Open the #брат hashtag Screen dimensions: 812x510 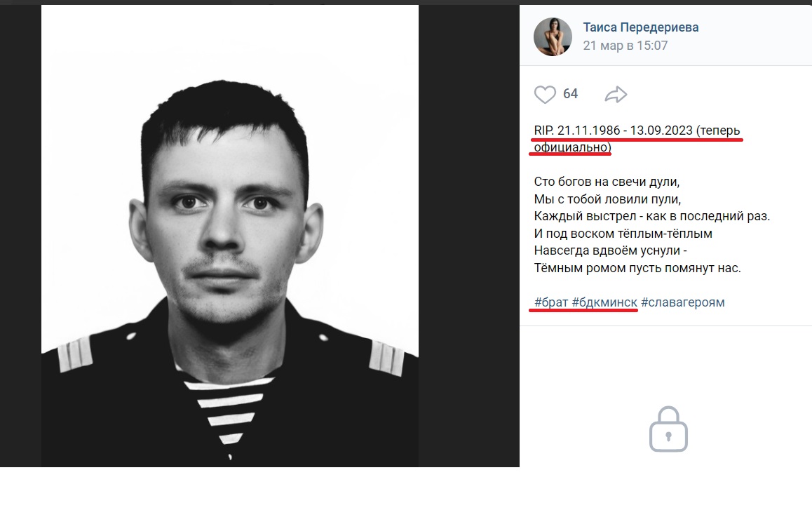pos(551,302)
